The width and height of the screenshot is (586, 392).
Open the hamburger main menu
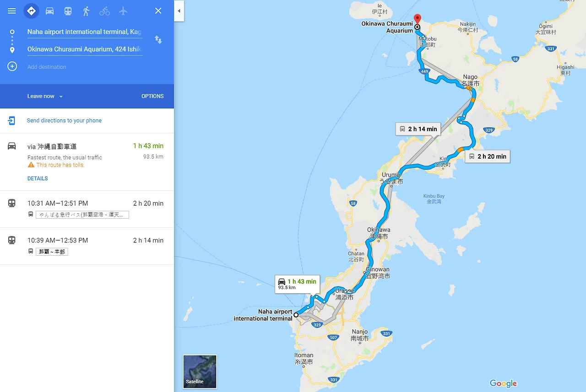click(12, 11)
